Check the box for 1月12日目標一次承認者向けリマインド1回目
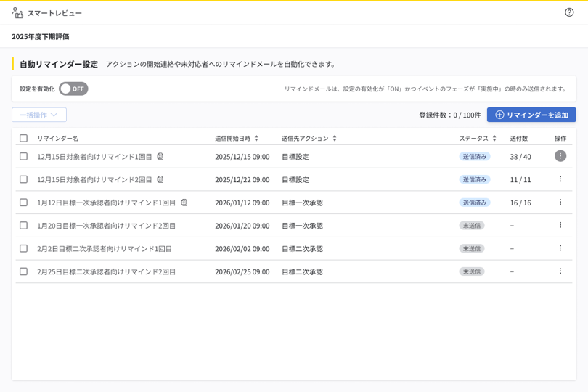Screen dimensions: 588x392 click(24, 203)
